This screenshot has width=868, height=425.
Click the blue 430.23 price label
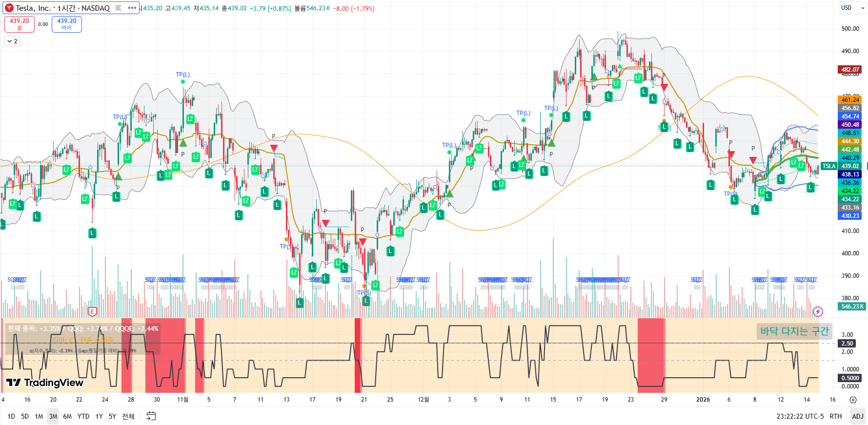point(850,216)
